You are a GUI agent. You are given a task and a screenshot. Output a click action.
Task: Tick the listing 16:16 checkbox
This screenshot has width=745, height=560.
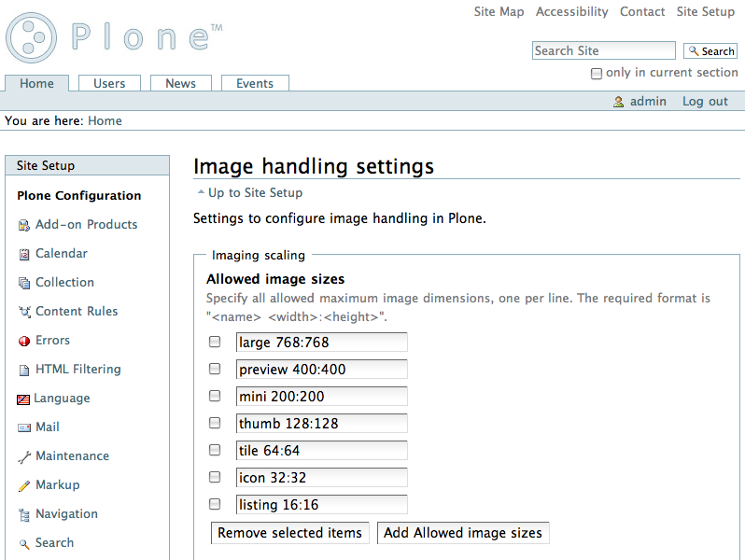point(215,504)
